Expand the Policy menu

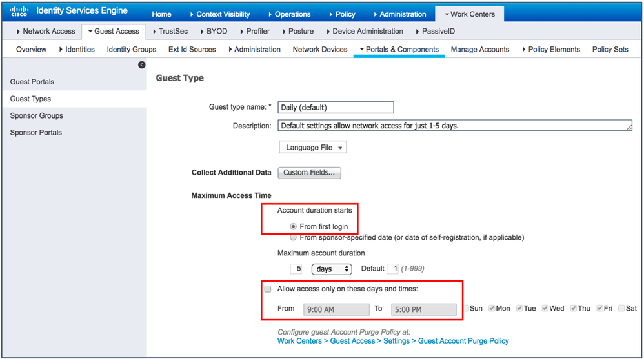(x=342, y=14)
